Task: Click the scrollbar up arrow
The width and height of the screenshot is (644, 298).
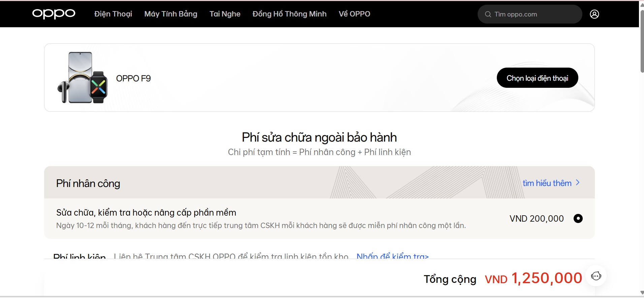Action: click(x=642, y=5)
